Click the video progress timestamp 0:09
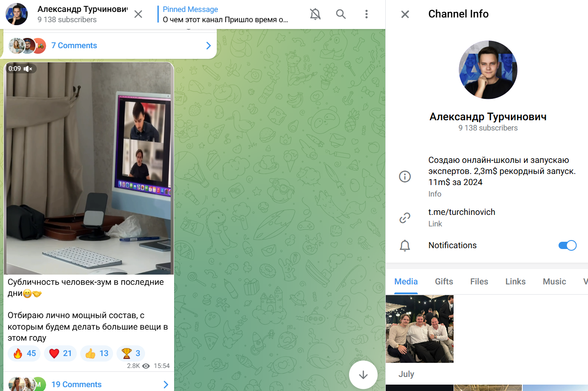This screenshot has width=588, height=391. (x=15, y=68)
